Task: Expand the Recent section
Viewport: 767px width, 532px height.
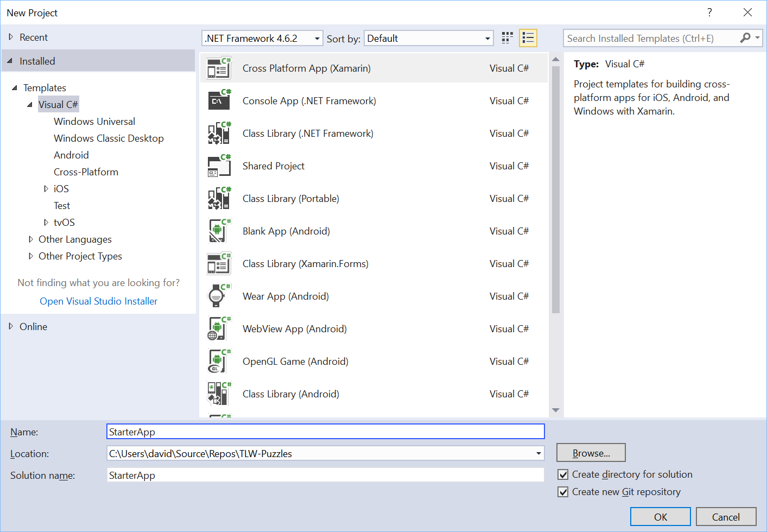Action: coord(11,37)
